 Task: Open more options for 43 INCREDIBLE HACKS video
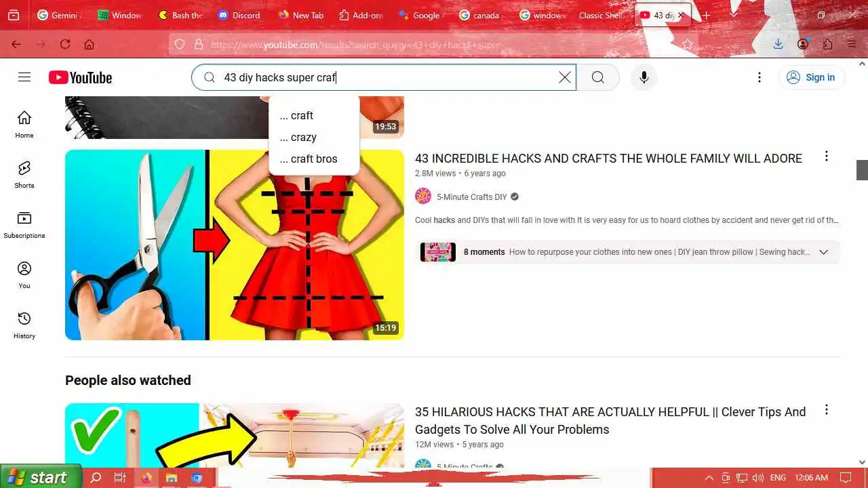(826, 157)
